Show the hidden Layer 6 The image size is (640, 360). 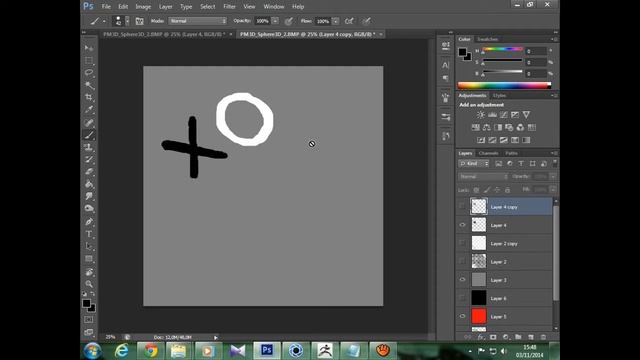pos(462,298)
